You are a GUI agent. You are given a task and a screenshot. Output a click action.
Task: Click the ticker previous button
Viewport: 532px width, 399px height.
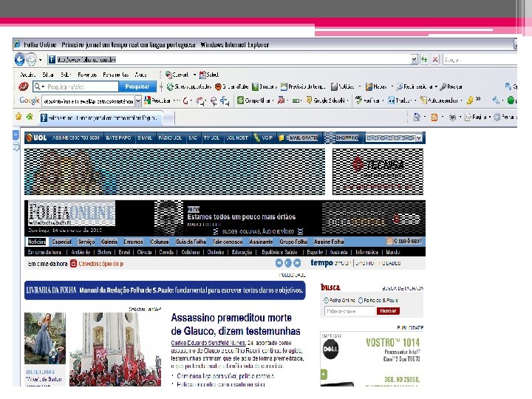[279, 263]
